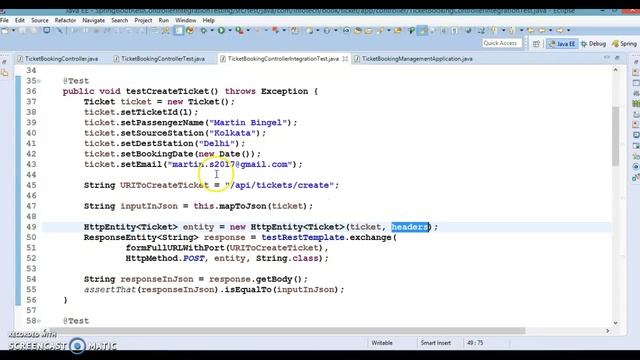Viewport: 640px width, 360px height.
Task: Open the Project menu
Action: click(x=143, y=20)
